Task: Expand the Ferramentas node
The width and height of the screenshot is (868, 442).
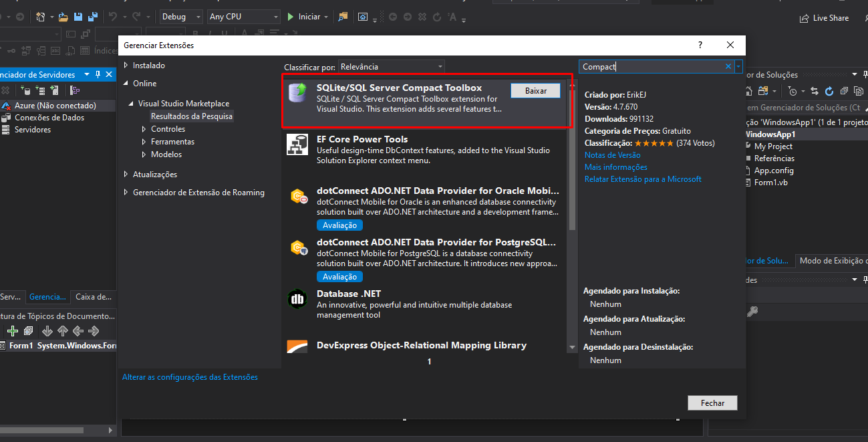Action: [144, 142]
